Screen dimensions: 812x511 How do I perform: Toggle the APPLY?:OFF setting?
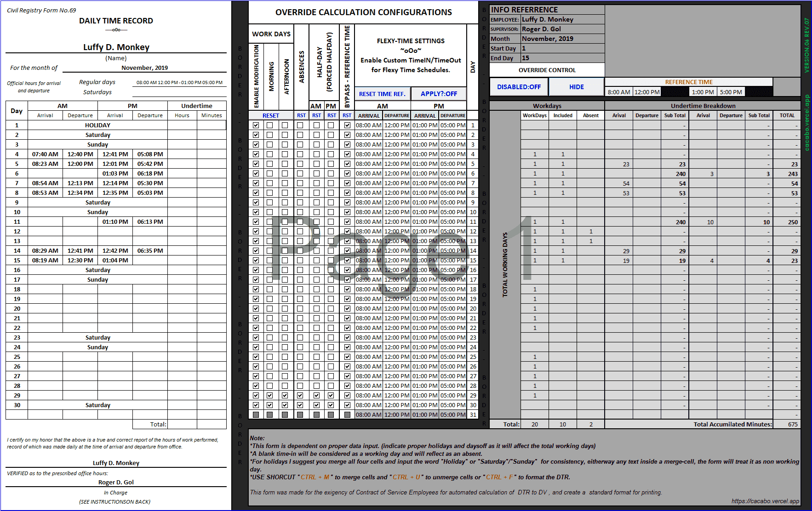click(x=438, y=93)
